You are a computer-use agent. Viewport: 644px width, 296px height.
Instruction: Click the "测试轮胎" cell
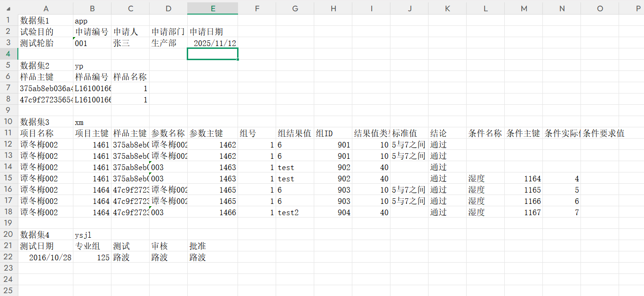[46, 43]
